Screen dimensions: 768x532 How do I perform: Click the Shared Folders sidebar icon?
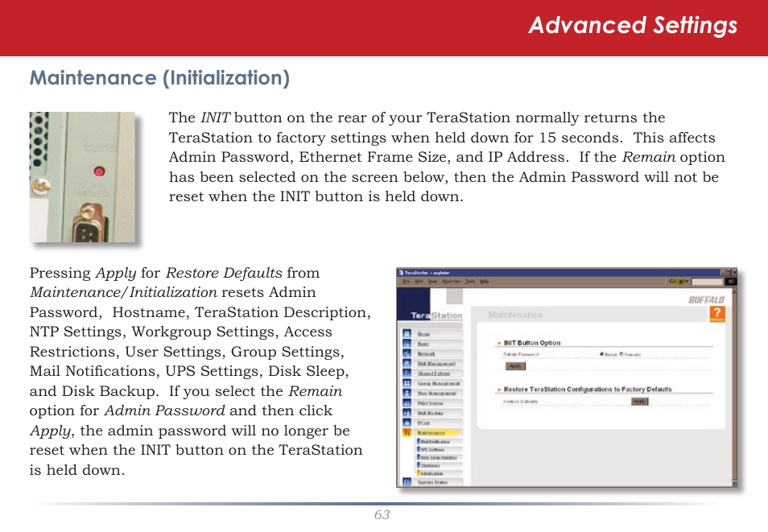tap(407, 373)
